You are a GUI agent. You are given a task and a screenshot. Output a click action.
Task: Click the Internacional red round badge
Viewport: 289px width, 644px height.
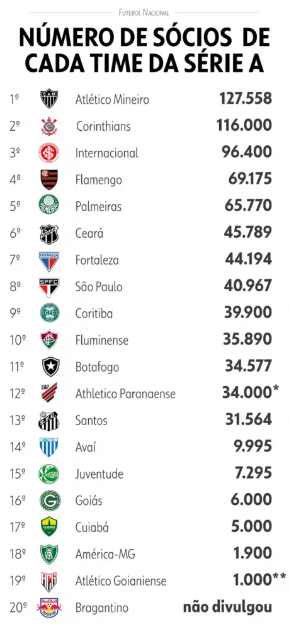pyautogui.click(x=49, y=153)
